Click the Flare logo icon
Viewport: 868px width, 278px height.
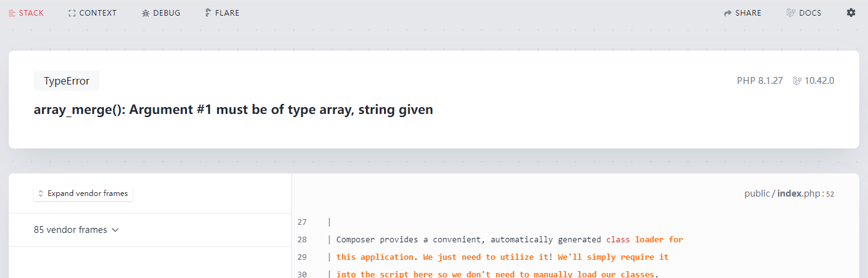(208, 13)
